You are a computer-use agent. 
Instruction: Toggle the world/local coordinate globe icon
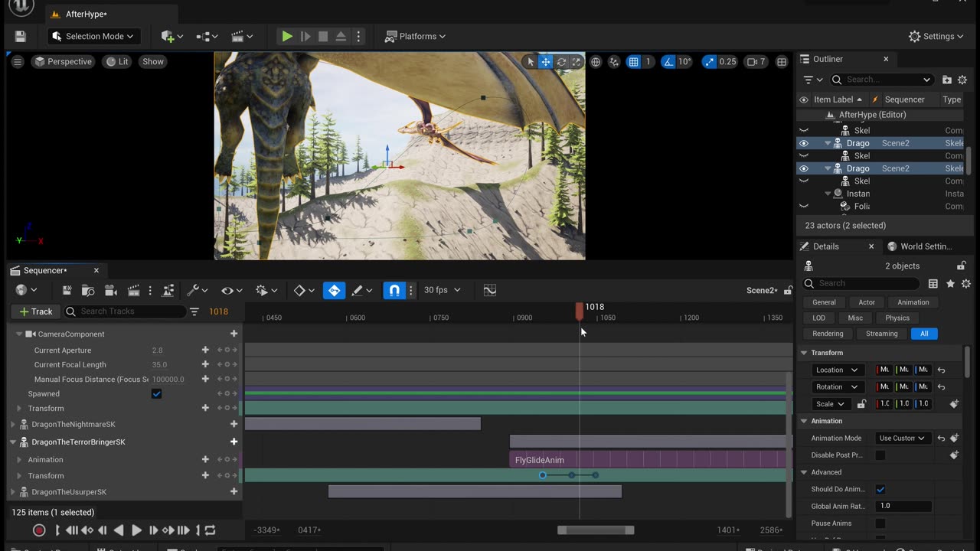tap(596, 61)
